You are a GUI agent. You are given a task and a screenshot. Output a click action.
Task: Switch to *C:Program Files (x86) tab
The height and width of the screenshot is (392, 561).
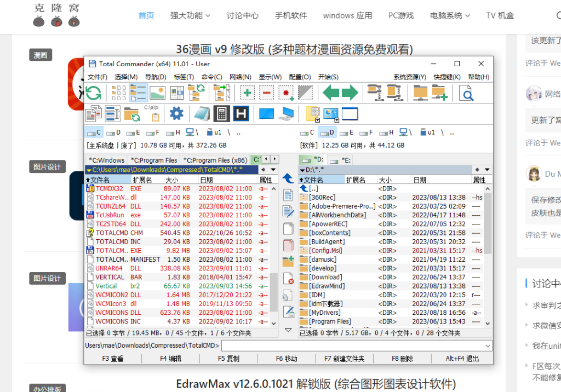tap(215, 160)
